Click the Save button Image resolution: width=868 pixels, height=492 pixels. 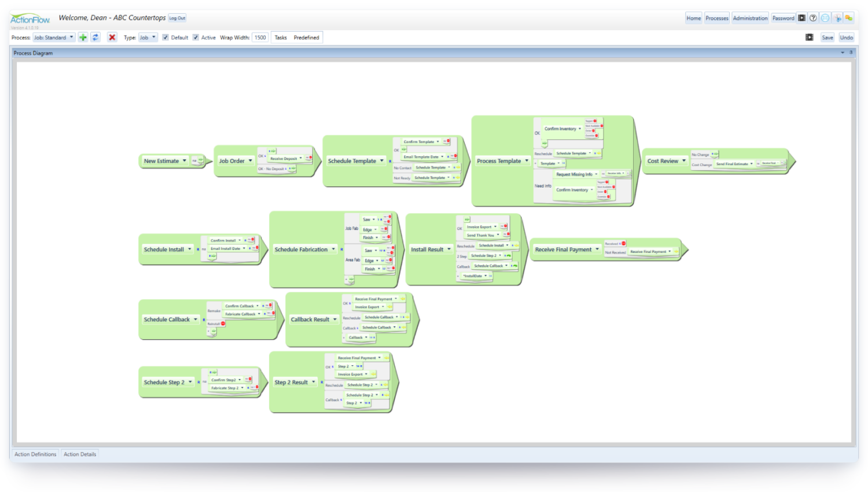(827, 37)
